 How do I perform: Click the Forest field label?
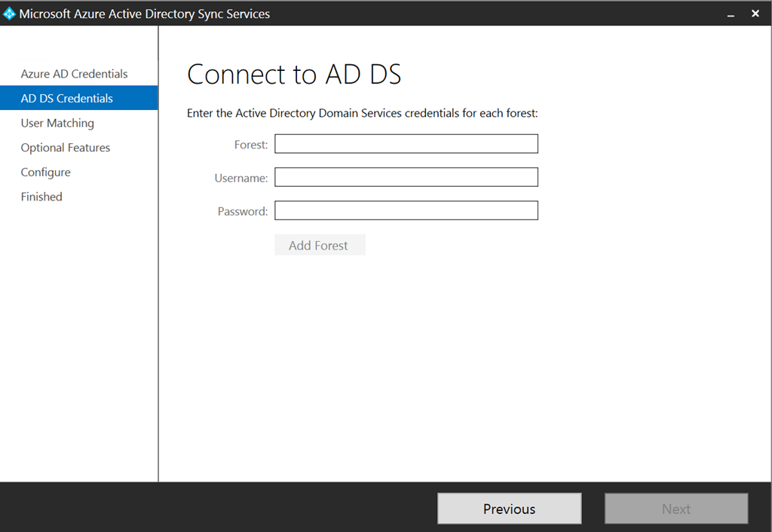(x=251, y=145)
